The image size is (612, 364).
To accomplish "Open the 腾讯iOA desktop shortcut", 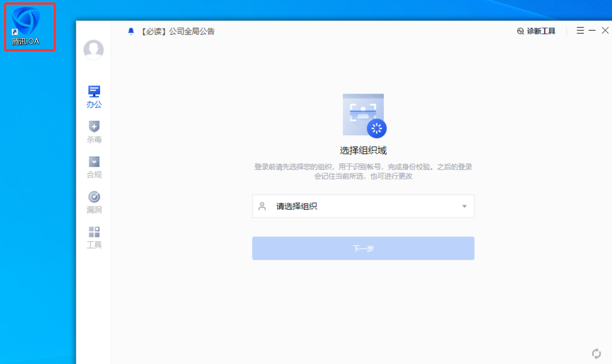I will 26,26.
